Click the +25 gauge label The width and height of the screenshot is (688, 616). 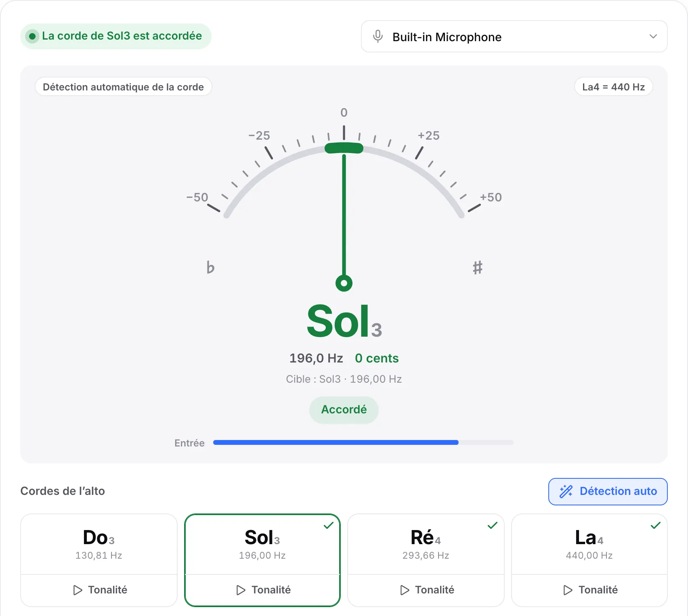[x=429, y=136]
